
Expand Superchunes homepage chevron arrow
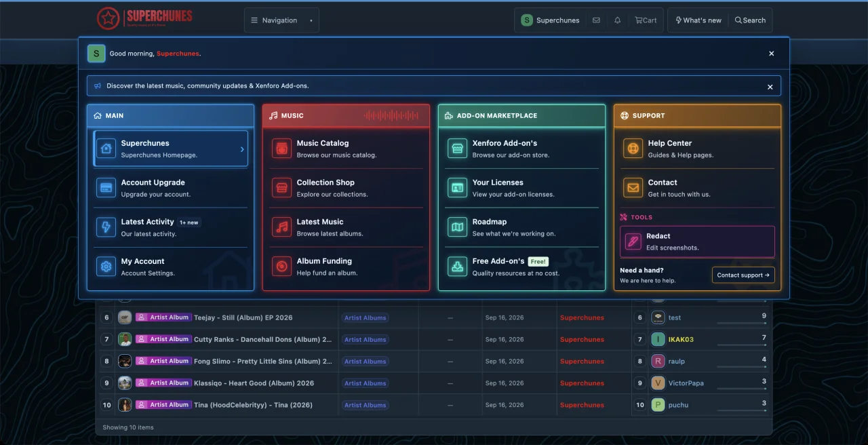pos(242,149)
